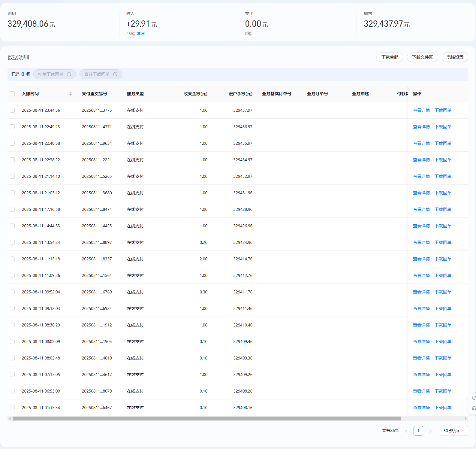Click 下载回单 for transaction 20250811...5265
The image size is (476, 449).
(443, 176)
